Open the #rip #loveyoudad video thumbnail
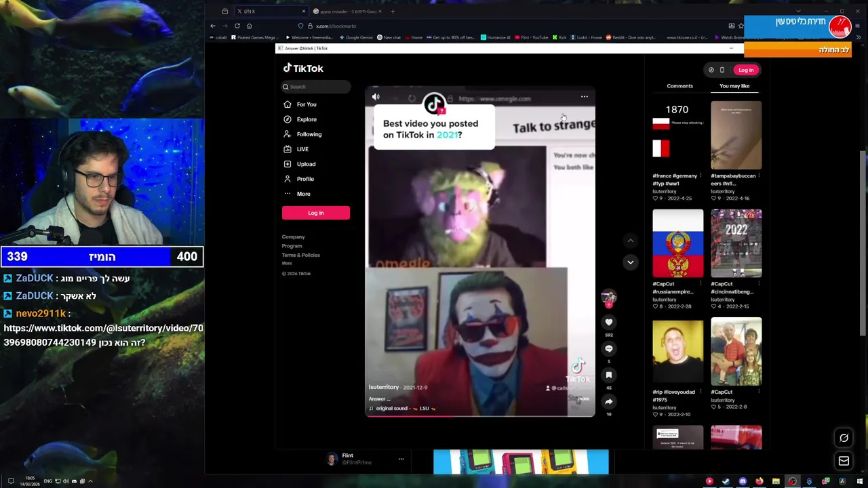Image resolution: width=868 pixels, height=488 pixels. (678, 352)
